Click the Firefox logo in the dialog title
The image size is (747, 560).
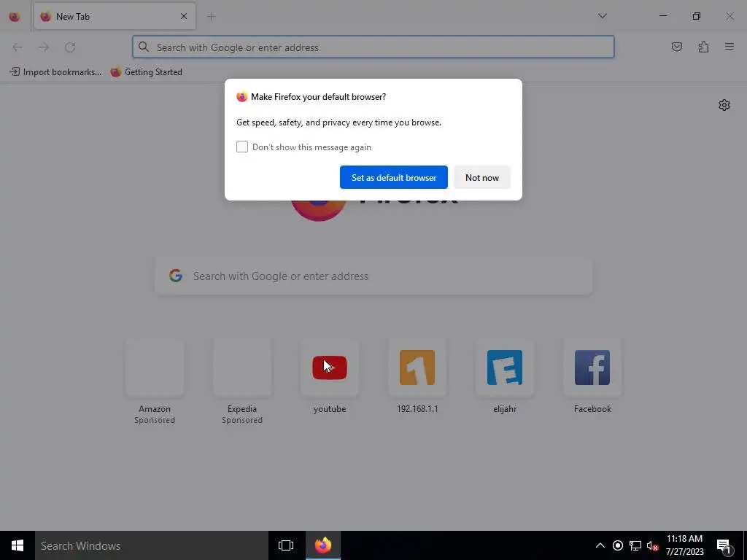[242, 97]
